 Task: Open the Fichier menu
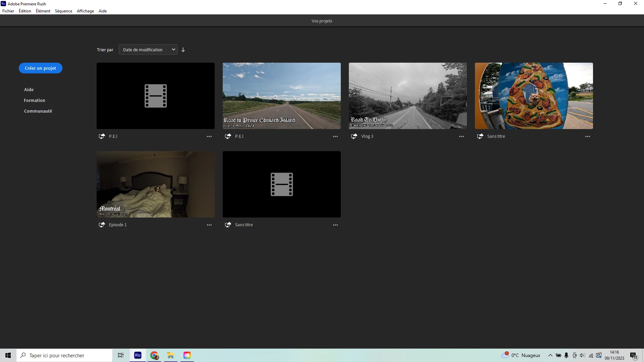point(8,11)
